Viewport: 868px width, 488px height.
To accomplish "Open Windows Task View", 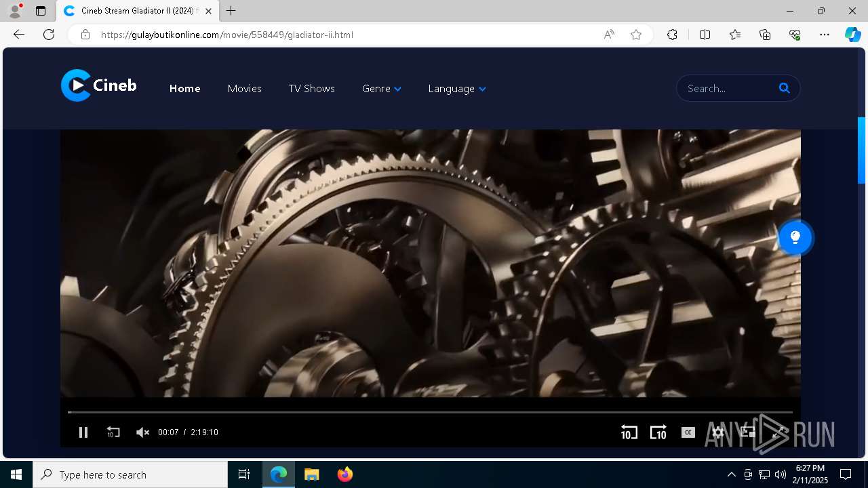I will click(x=244, y=474).
